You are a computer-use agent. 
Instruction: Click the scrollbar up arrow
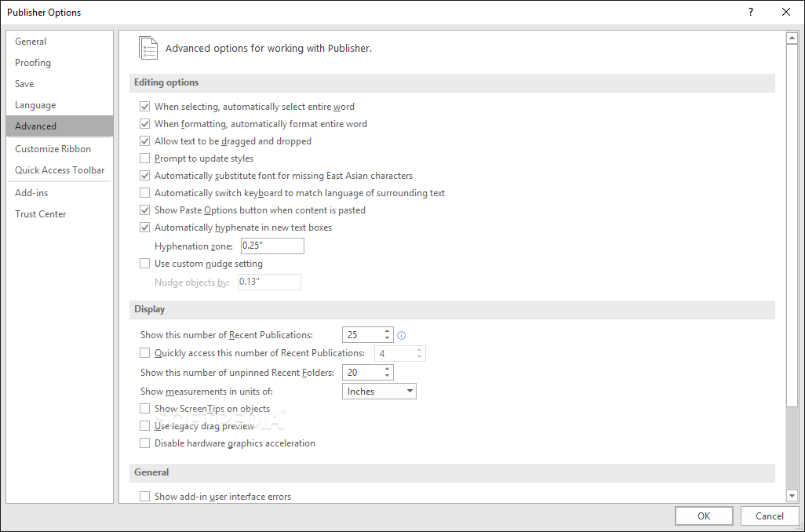point(792,38)
